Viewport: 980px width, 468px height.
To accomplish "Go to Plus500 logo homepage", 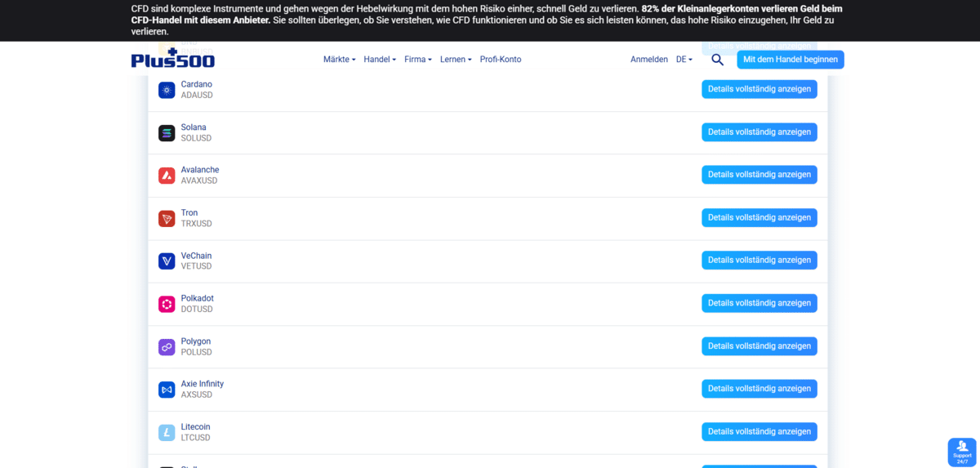I will click(x=173, y=59).
